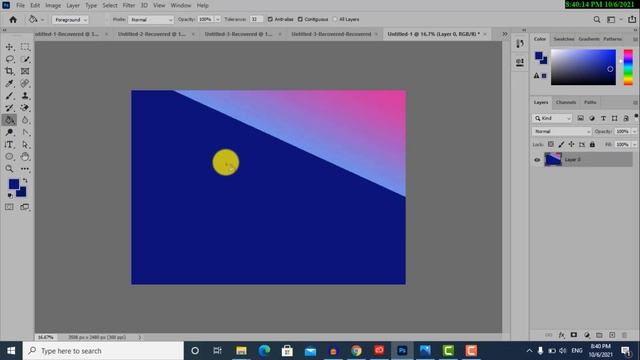Open the Mode Normal dropdown in options bar

151,20
